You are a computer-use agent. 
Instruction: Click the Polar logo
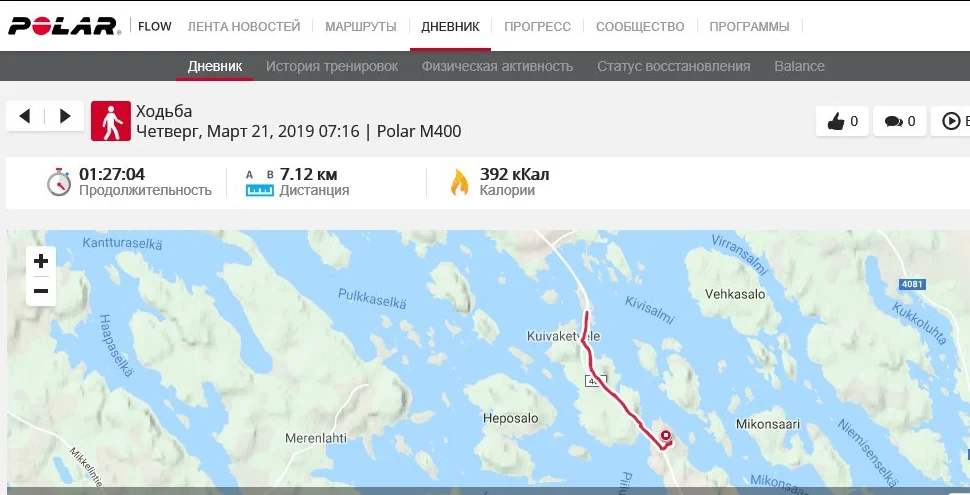64,26
